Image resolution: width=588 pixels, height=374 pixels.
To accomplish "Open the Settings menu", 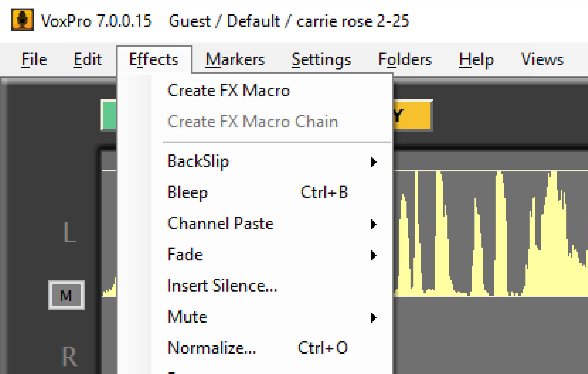I will (321, 59).
